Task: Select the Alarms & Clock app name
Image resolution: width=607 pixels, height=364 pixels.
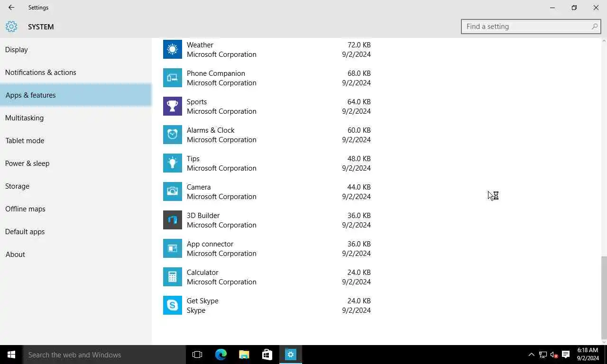Action: point(211,130)
